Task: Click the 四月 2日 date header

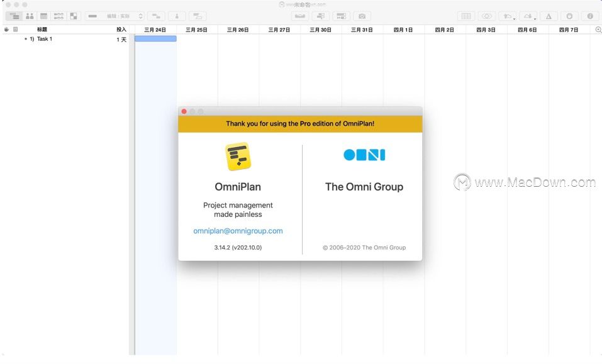Action: [445, 30]
